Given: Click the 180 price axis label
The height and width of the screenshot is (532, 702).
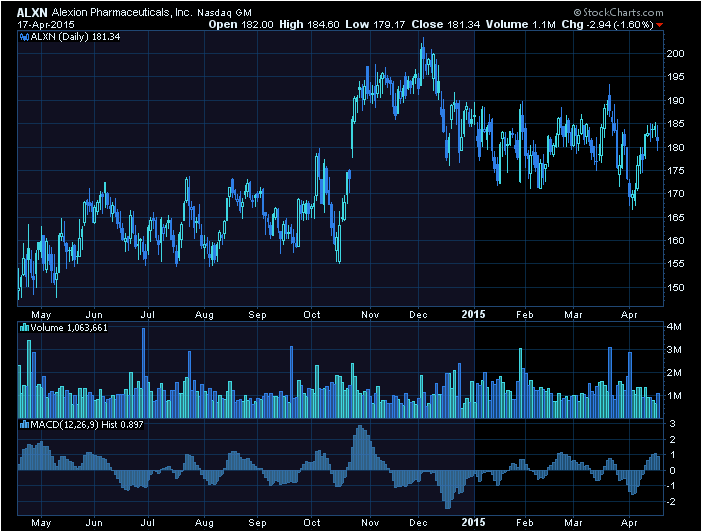Looking at the screenshot, I should click(675, 147).
